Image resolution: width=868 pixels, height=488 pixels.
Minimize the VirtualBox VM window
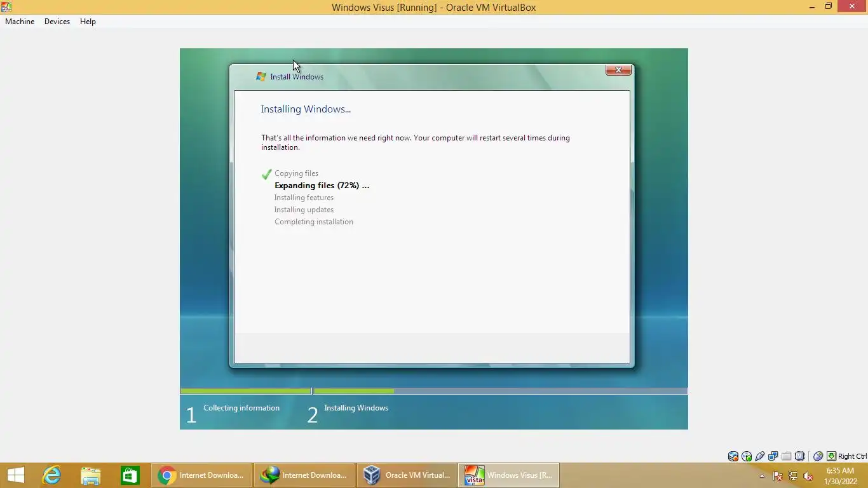(812, 7)
